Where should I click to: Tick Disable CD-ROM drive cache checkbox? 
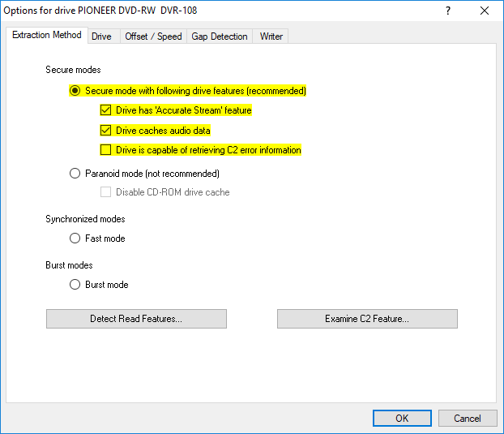pyautogui.click(x=106, y=192)
